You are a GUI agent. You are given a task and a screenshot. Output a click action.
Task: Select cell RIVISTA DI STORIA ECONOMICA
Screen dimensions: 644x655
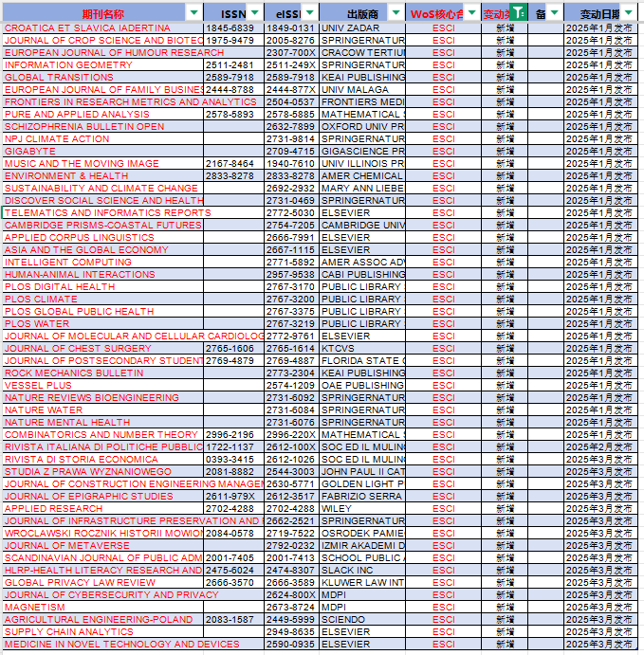pos(102,460)
